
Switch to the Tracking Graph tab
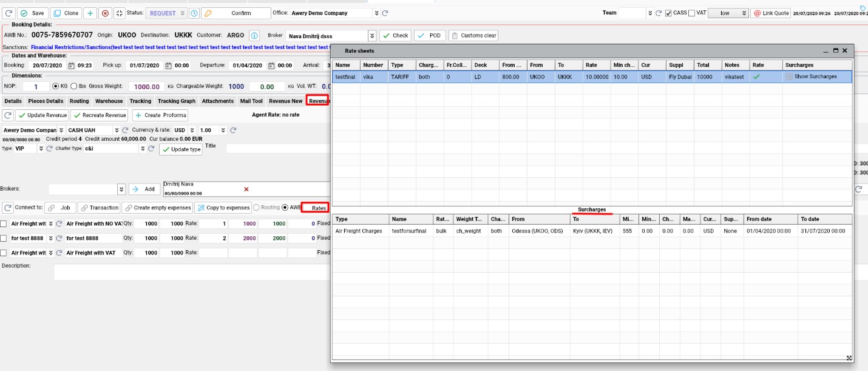(177, 101)
